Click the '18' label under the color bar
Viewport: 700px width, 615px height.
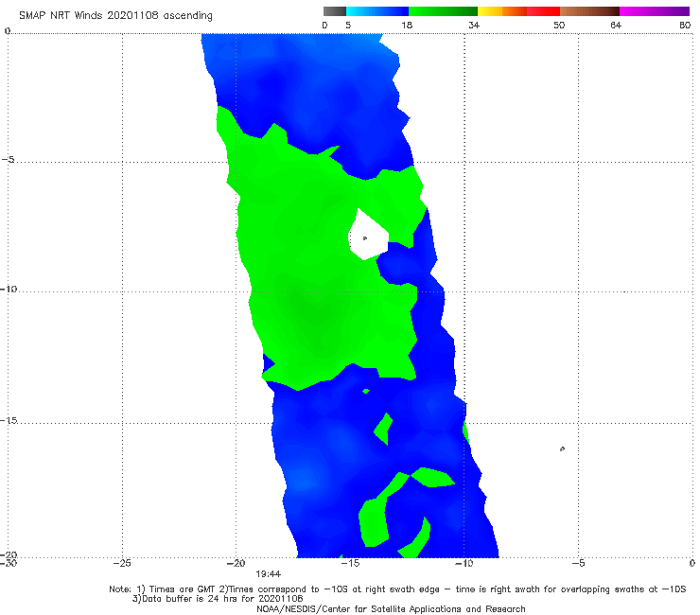pyautogui.click(x=407, y=25)
